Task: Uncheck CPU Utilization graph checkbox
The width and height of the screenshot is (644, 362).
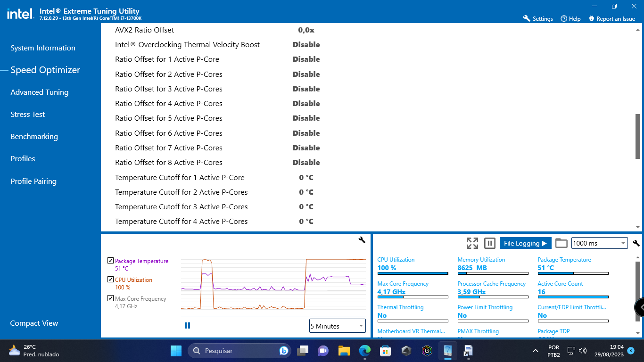Action: point(110,280)
